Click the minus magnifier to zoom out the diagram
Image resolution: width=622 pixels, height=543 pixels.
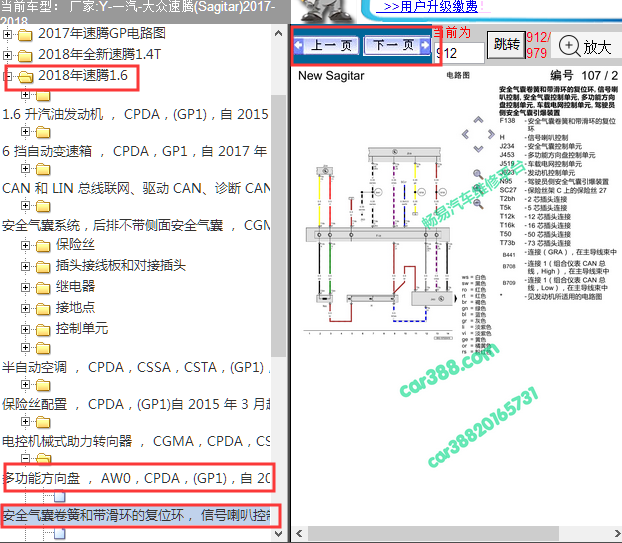(x=478, y=203)
